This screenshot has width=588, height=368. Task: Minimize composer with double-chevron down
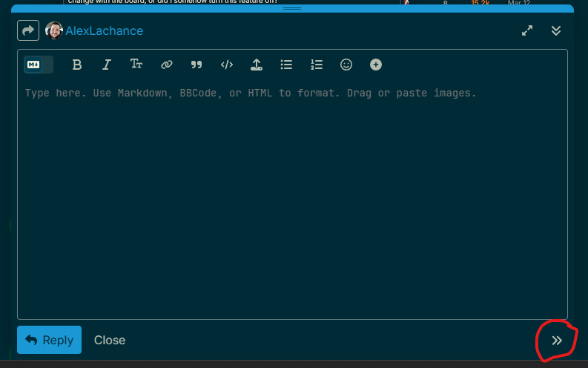click(556, 30)
